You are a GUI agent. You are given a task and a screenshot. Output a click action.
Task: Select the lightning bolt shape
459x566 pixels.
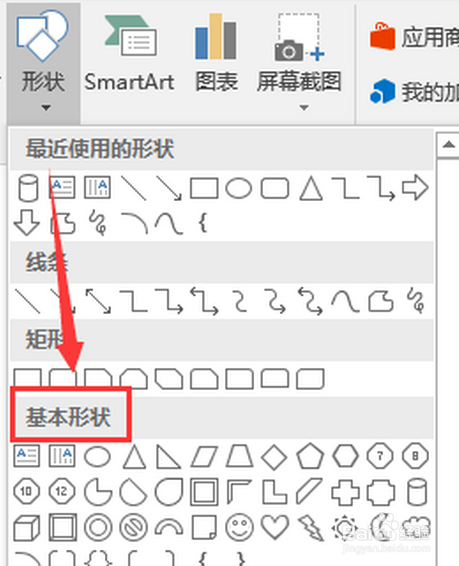(310, 528)
